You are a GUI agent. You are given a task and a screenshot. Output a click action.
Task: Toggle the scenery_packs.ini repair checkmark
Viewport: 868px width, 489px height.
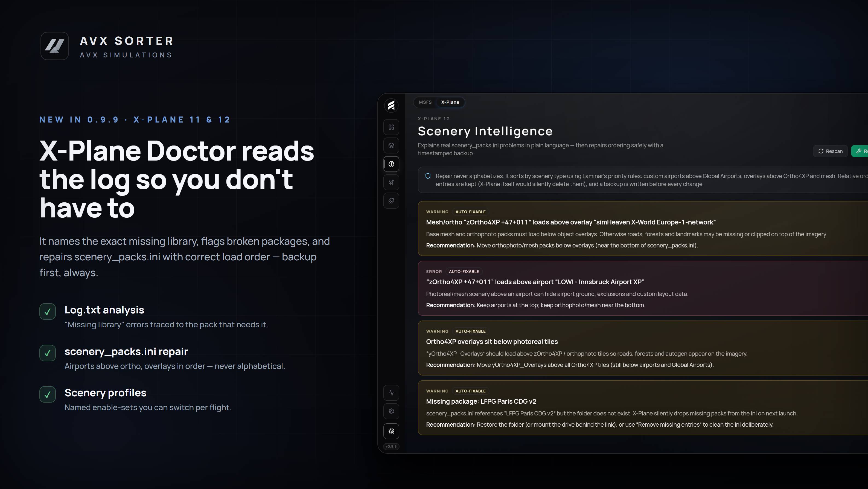48,353
